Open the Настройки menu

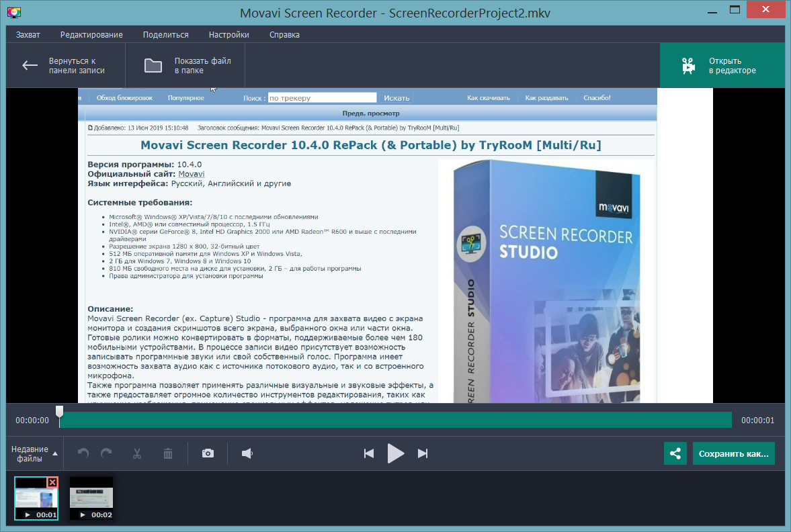(228, 35)
